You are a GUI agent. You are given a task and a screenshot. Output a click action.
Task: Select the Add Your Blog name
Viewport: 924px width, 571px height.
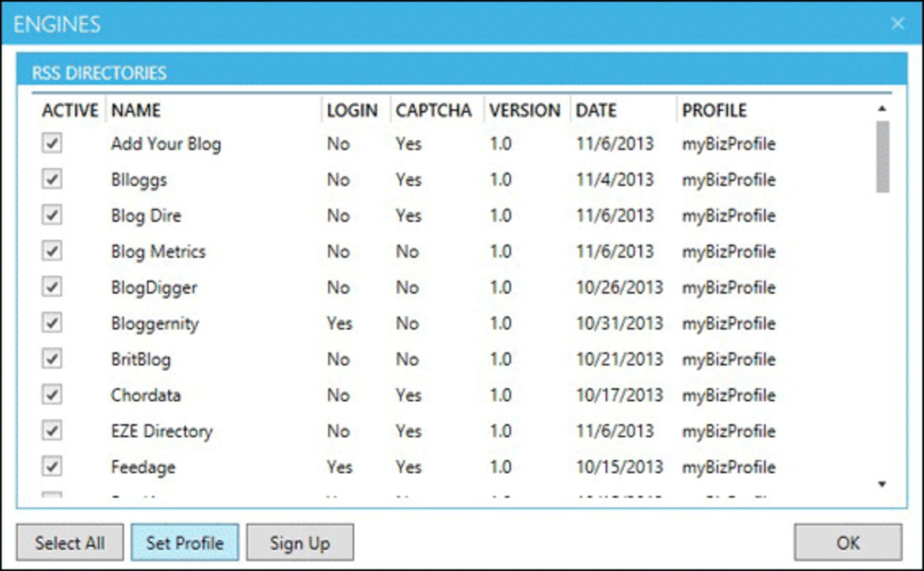pos(166,144)
